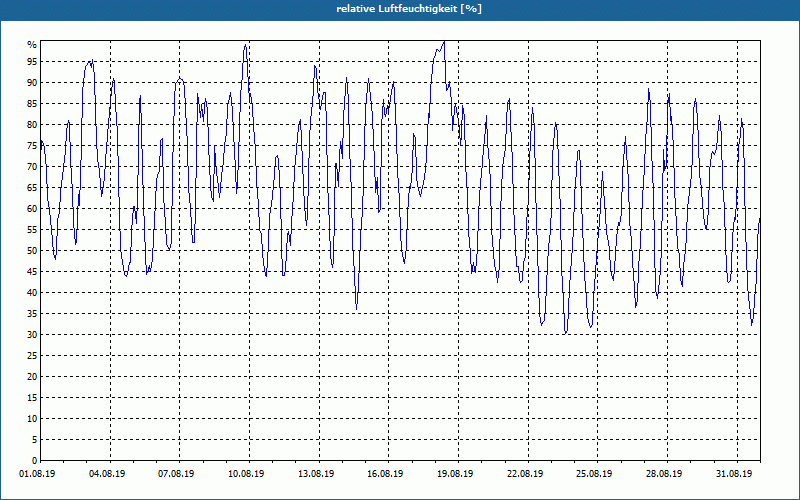Click the 22.08.19 date label
Viewport: 800px width, 500px height.
525,474
